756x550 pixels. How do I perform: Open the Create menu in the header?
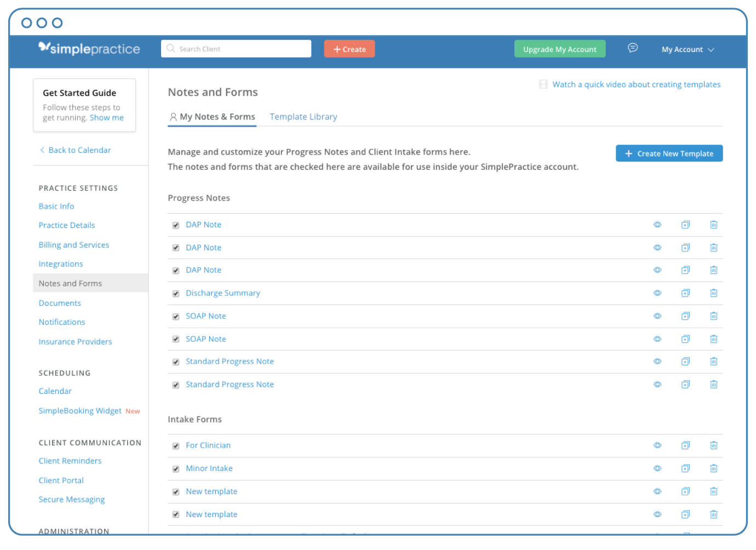point(350,49)
